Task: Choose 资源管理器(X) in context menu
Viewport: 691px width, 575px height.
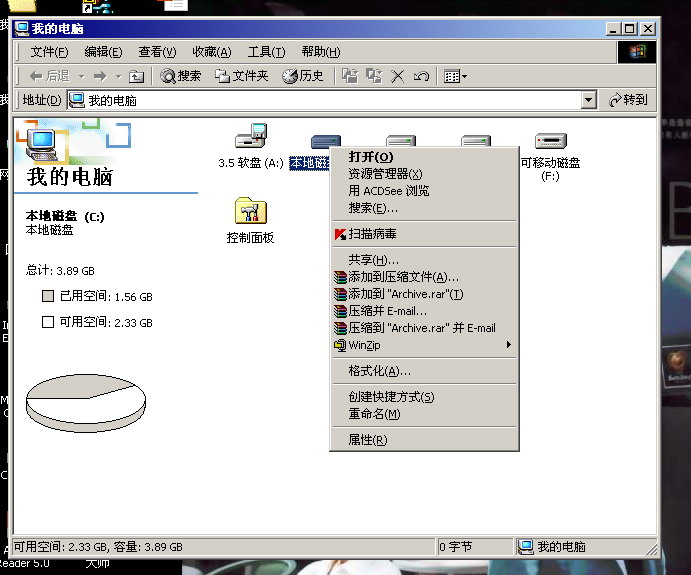Action: pos(424,174)
